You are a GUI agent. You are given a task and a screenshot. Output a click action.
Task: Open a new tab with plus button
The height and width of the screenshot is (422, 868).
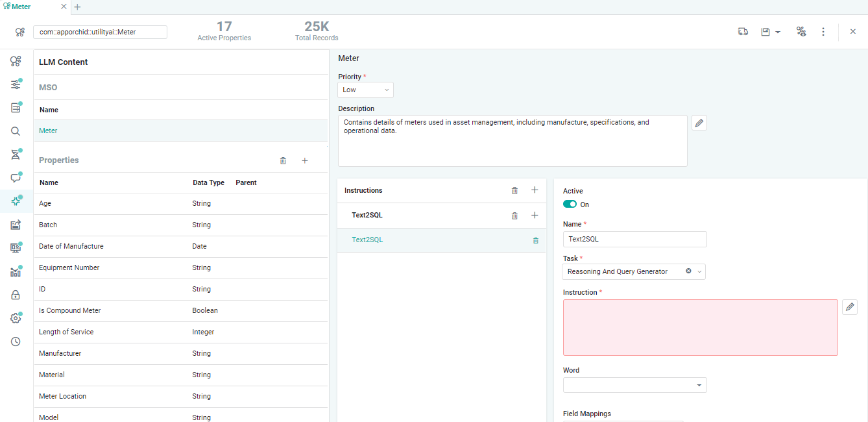point(77,7)
